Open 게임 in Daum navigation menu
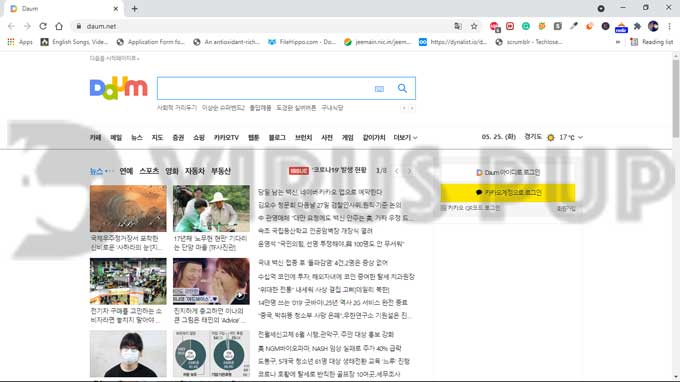 tap(347, 137)
